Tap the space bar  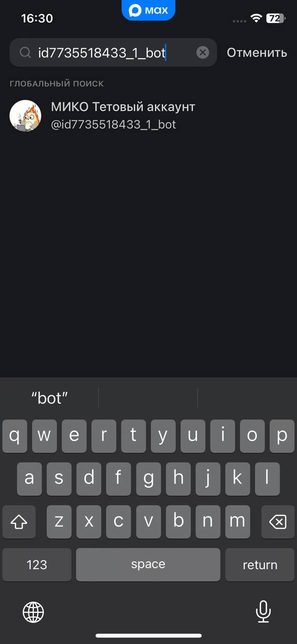pyautogui.click(x=148, y=565)
